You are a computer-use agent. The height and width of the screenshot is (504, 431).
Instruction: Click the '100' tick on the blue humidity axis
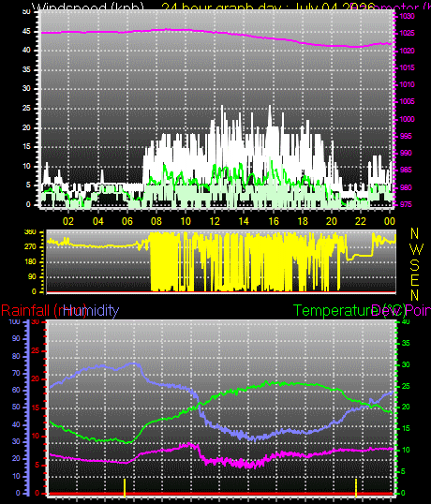click(15, 321)
